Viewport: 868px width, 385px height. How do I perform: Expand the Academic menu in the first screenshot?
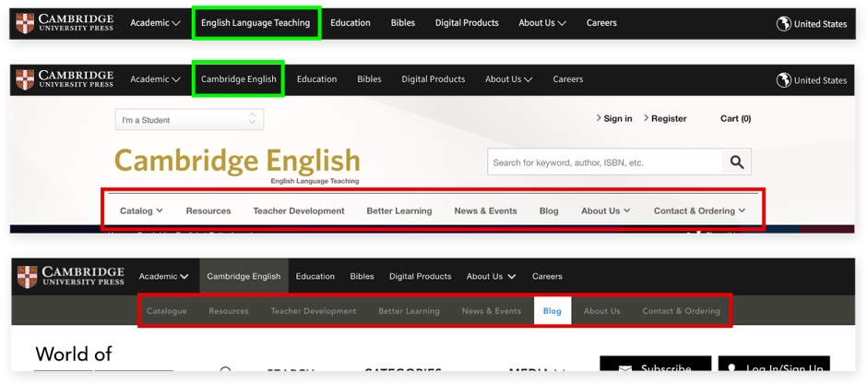156,23
